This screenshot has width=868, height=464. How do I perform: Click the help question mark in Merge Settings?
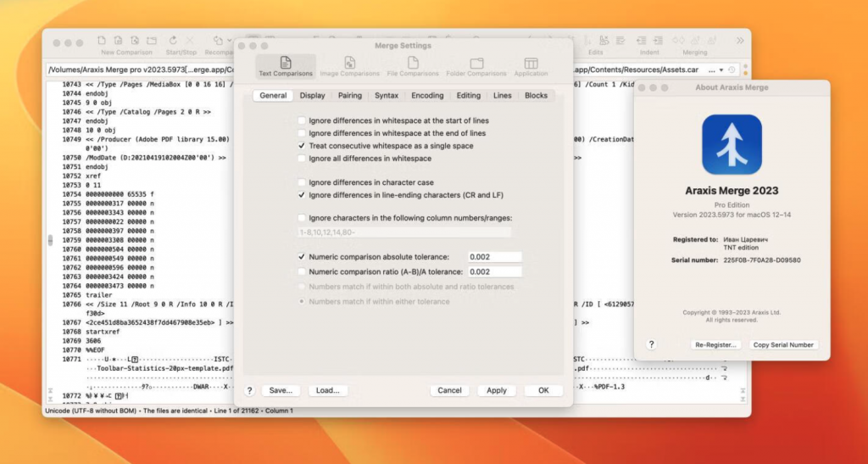[x=250, y=390]
